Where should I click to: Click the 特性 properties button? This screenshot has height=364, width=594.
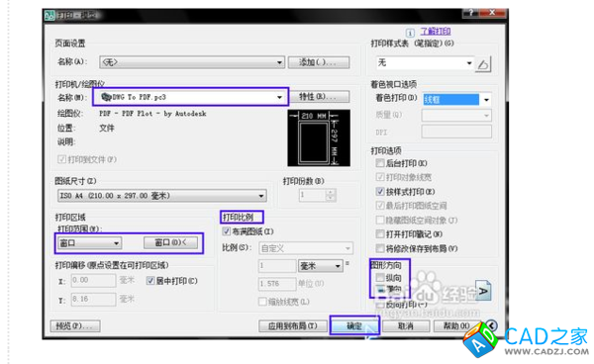coord(319,97)
